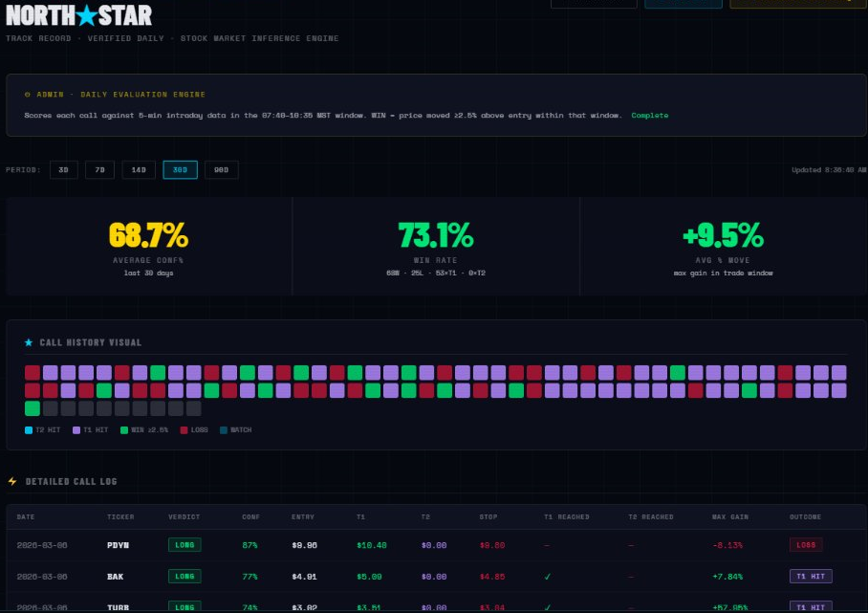The height and width of the screenshot is (613, 868).
Task: Click the PDYN ticker in call log
Action: click(118, 545)
